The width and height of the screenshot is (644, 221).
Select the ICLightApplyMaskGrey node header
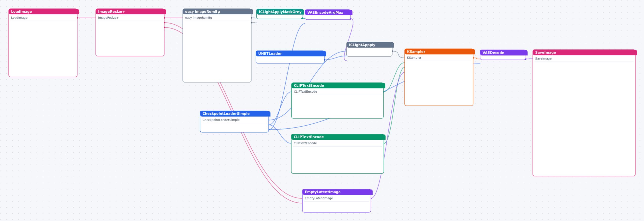280,12
